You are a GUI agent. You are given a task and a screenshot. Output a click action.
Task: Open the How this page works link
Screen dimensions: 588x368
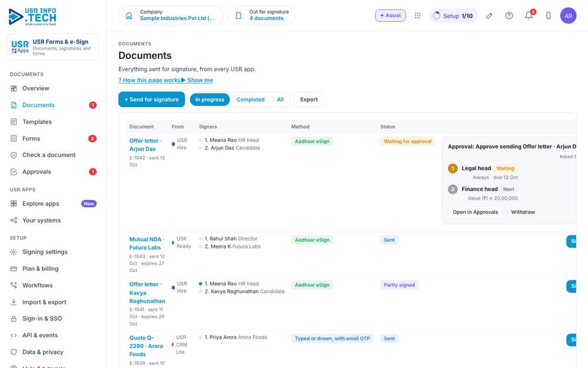149,80
